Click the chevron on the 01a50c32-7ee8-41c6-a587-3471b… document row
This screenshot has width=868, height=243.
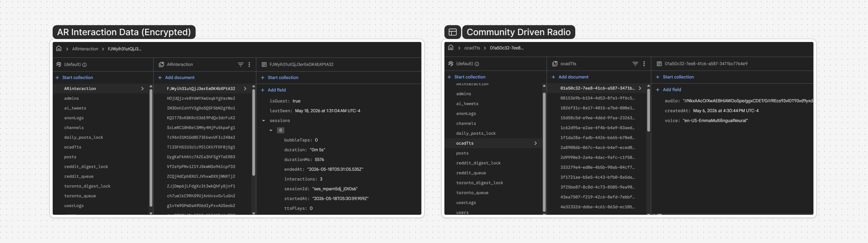(x=640, y=88)
